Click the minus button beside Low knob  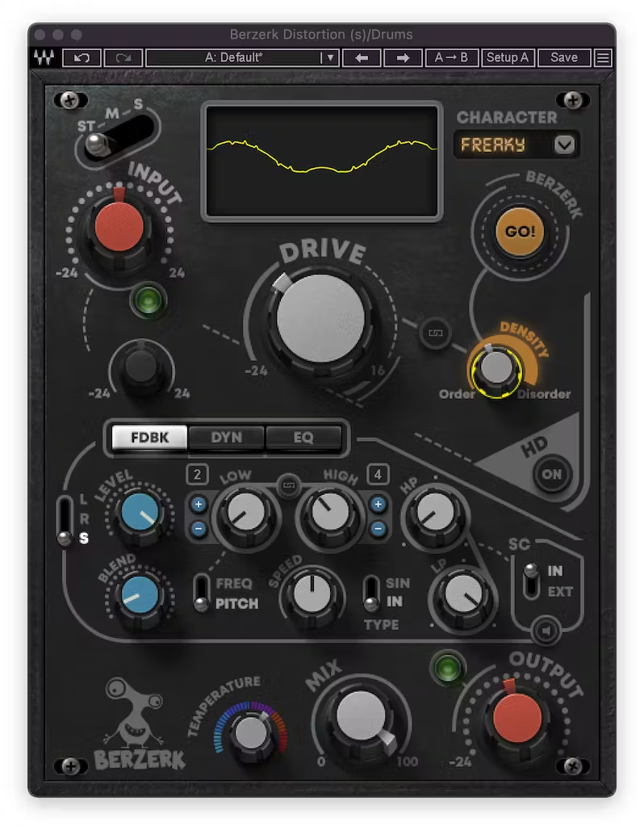(199, 528)
